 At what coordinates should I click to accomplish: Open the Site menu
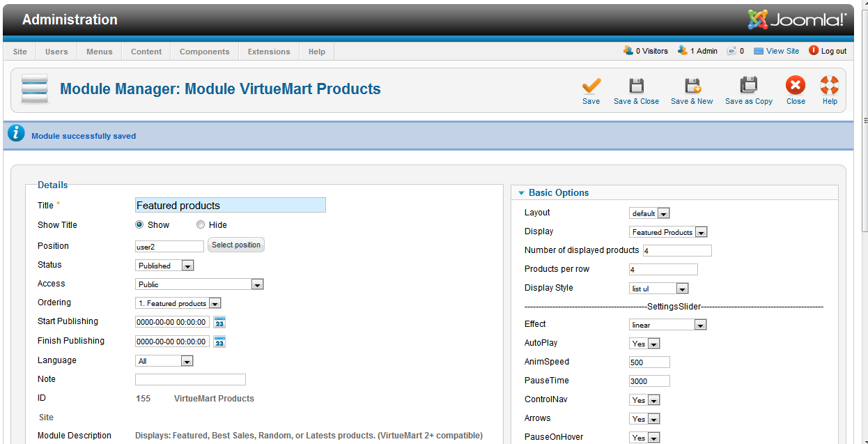[x=20, y=52]
